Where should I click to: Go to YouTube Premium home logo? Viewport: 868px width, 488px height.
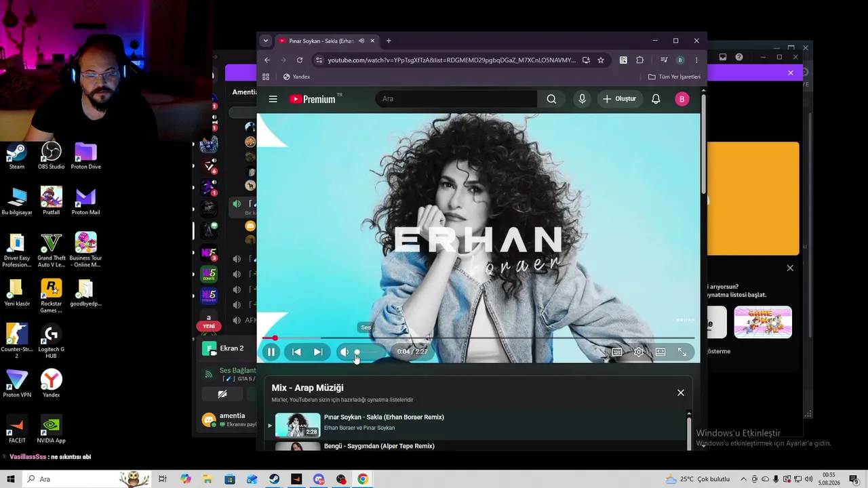313,99
